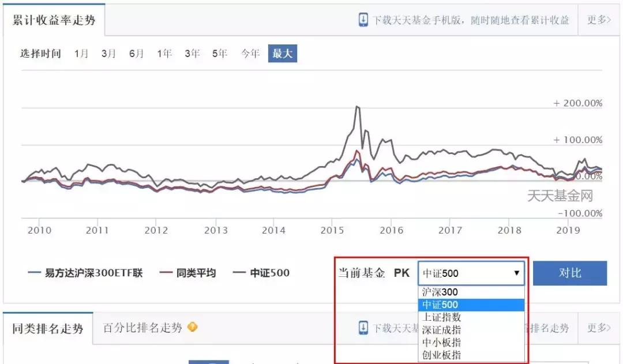Open the top 更多 link
The width and height of the screenshot is (623, 364).
(x=598, y=20)
